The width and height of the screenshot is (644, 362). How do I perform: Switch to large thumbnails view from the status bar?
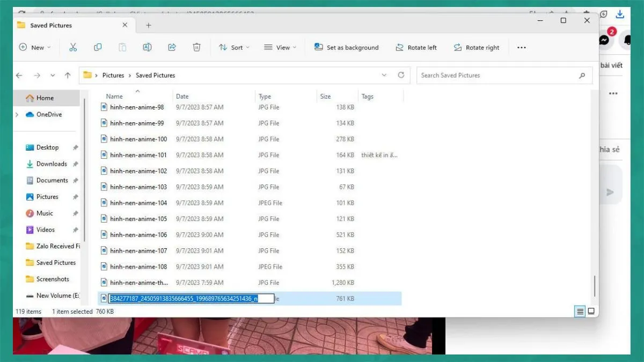(x=591, y=311)
